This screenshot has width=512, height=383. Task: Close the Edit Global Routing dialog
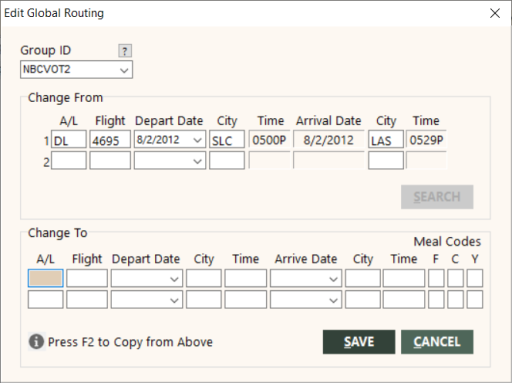(495, 13)
